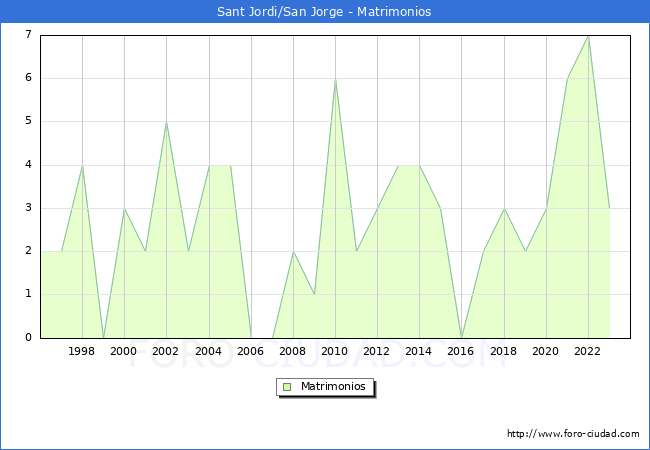Click the 2018 data point at value 3
Viewport: 650px width, 450px height.
point(504,208)
